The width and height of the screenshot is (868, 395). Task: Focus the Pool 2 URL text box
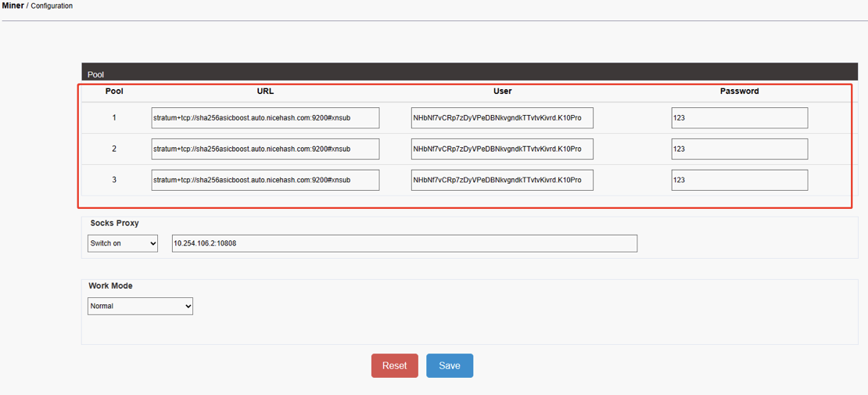[265, 149]
